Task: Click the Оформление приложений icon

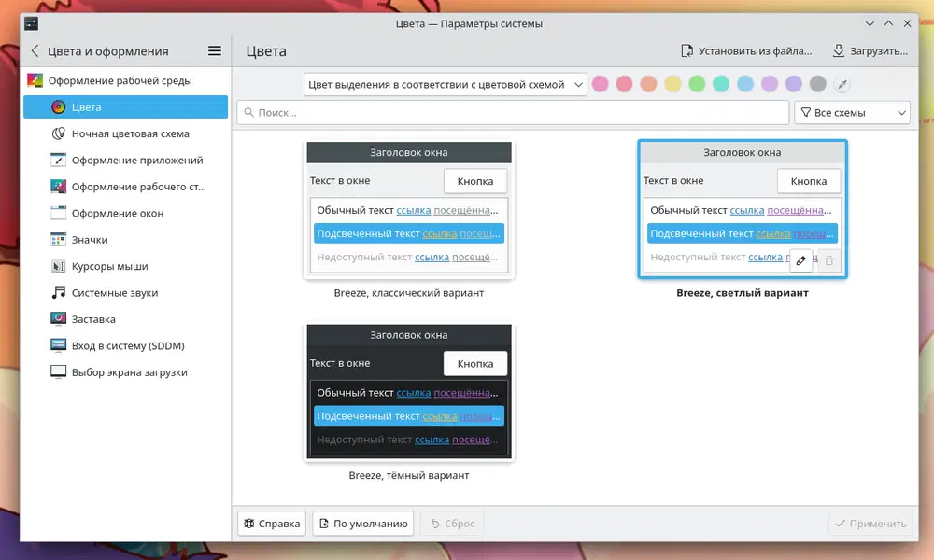Action: coord(58,161)
